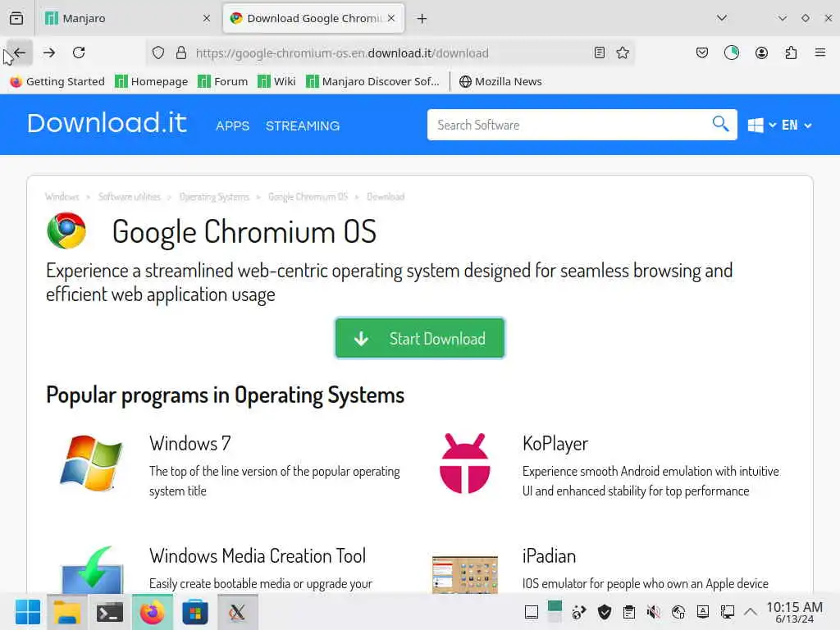Click the taskbar clock showing 10:15 AM
The image size is (840, 630).
(794, 612)
